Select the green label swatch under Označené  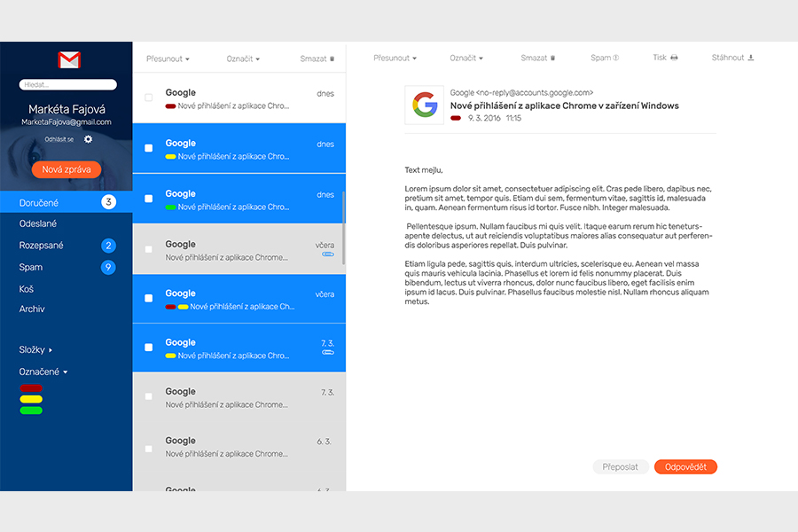tap(31, 411)
